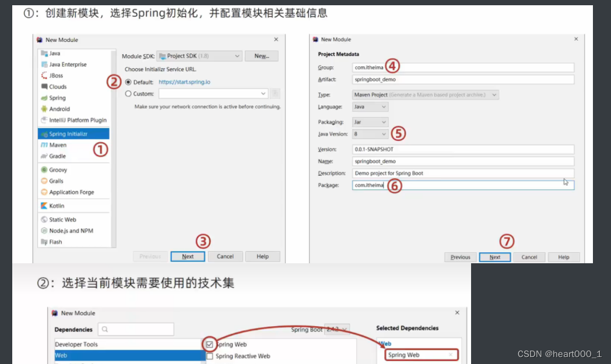Viewport: 611px width, 364px height.
Task: Click the Artifact input field
Action: pos(463,79)
